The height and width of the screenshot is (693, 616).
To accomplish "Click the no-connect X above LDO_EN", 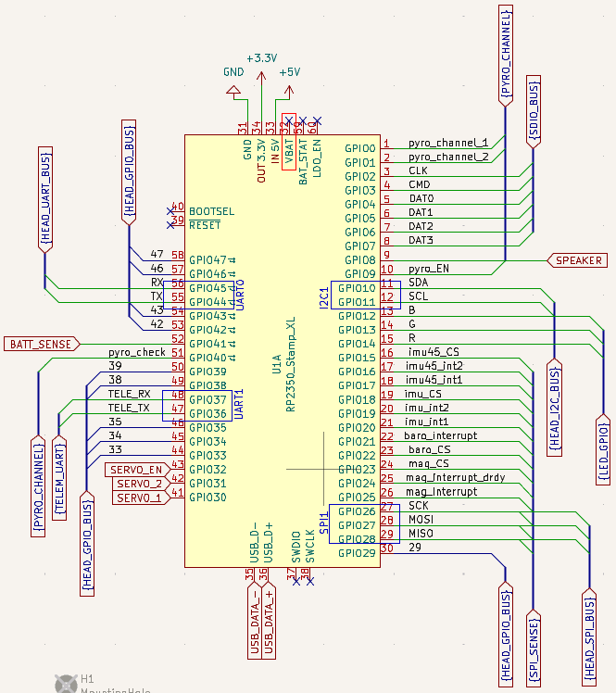I will click(316, 121).
